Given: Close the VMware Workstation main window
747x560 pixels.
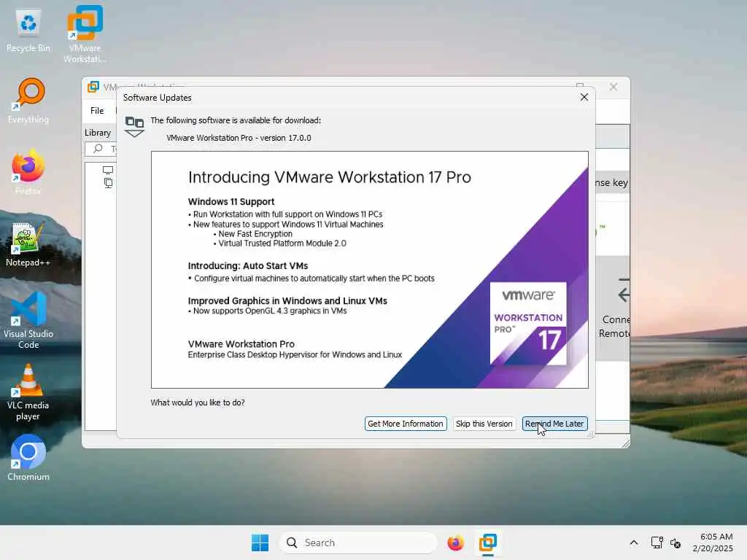Looking at the screenshot, I should pyautogui.click(x=614, y=86).
